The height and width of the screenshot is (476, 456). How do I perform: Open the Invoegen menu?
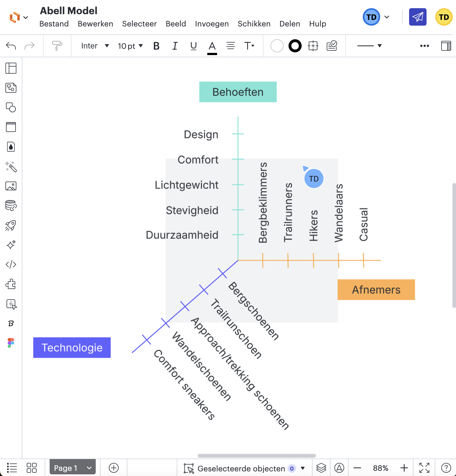tap(212, 24)
